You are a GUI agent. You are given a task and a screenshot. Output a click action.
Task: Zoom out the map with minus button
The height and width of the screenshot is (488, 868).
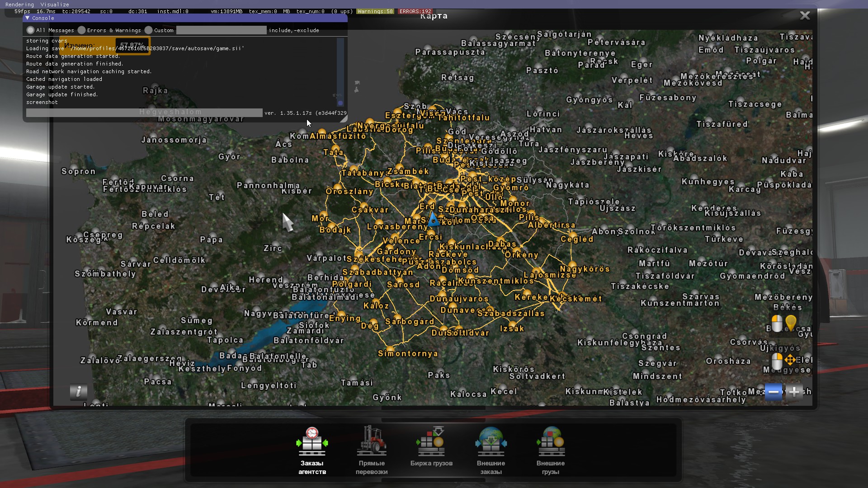pyautogui.click(x=774, y=392)
